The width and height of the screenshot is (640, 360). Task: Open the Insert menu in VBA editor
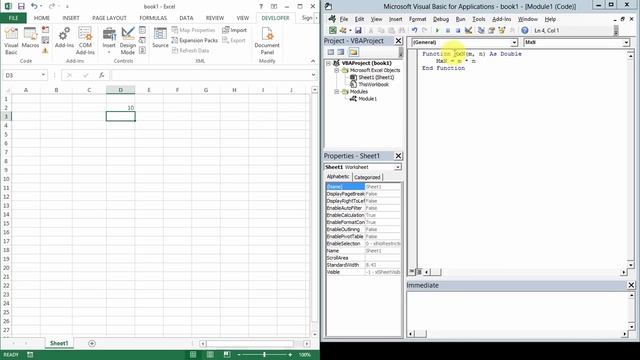tap(395, 19)
